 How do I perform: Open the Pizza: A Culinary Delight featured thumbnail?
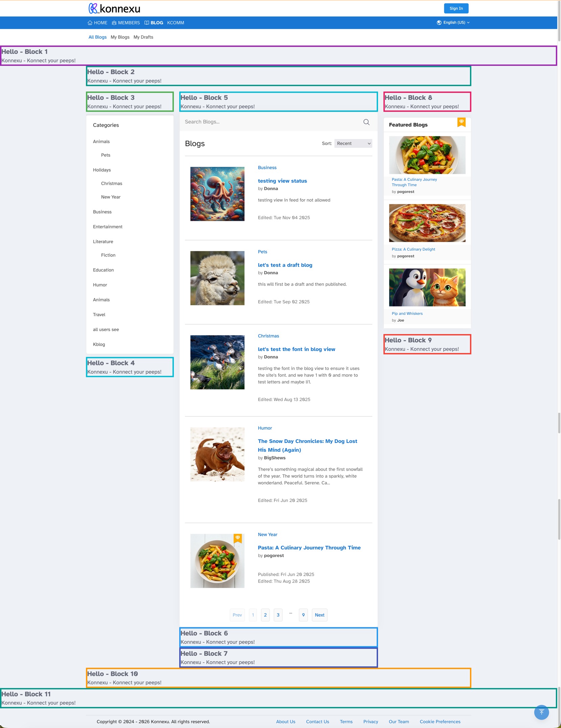click(427, 223)
